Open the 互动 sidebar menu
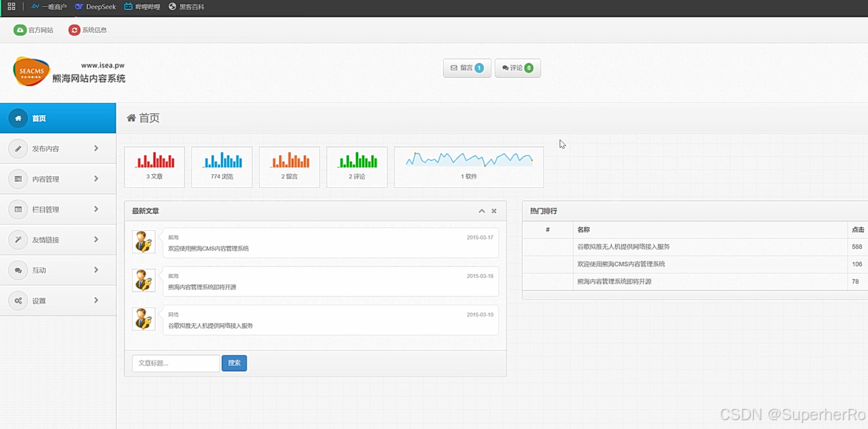The width and height of the screenshot is (868, 429). (58, 270)
